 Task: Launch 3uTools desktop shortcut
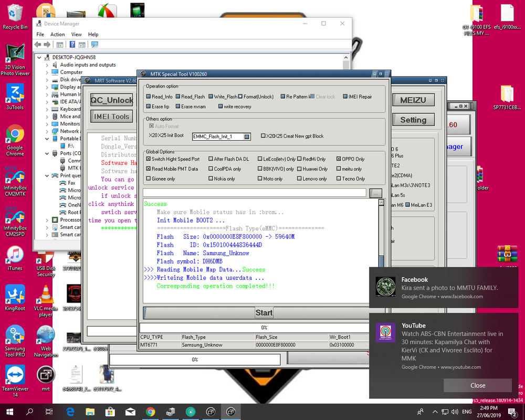coord(15,97)
